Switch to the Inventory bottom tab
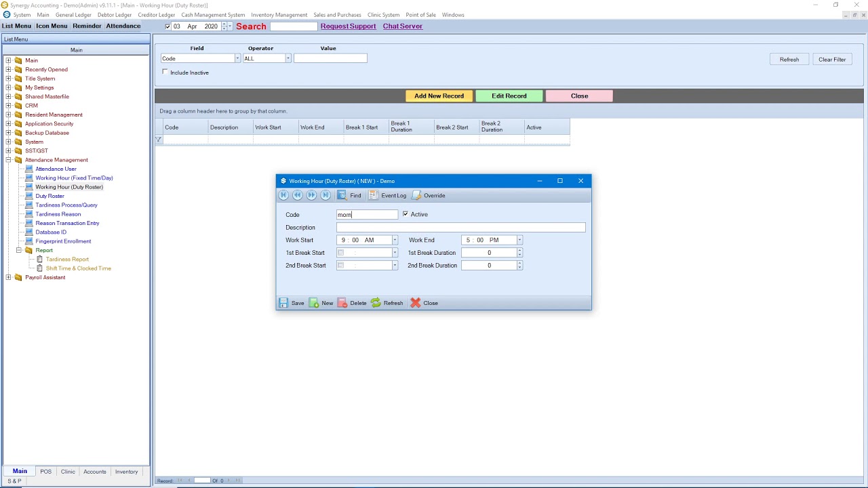The height and width of the screenshot is (488, 868). 126,472
